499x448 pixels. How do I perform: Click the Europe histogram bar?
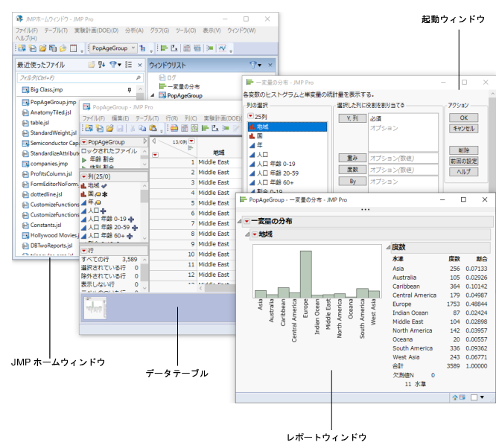click(306, 275)
